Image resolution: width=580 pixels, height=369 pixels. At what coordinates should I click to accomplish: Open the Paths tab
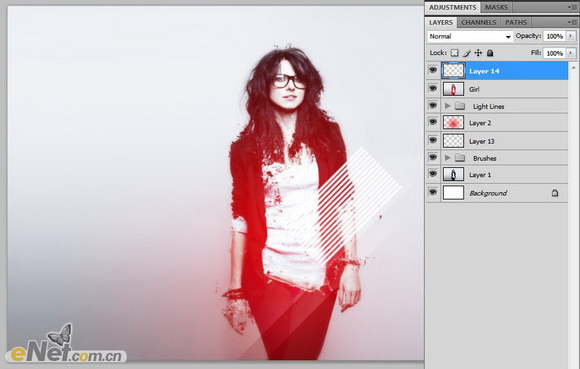coord(516,23)
